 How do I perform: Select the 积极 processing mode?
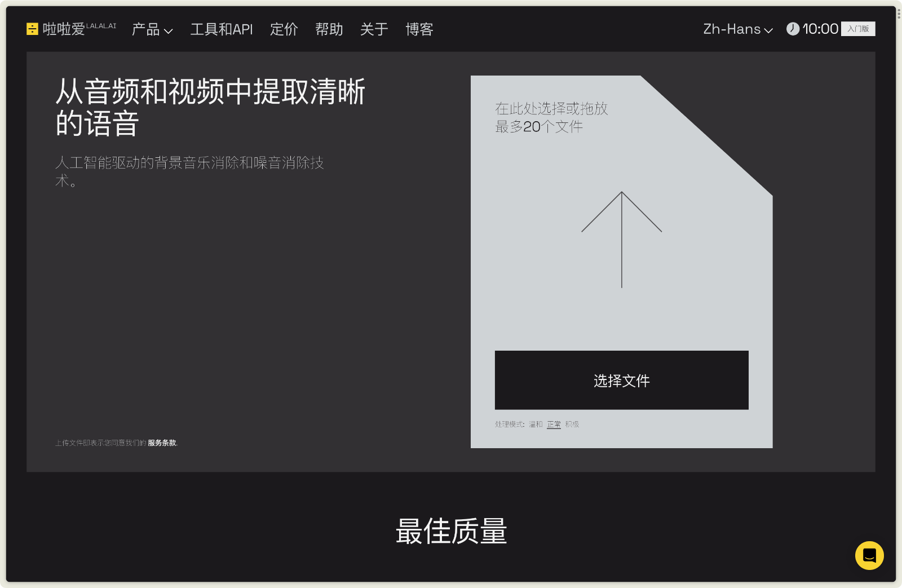coord(572,425)
